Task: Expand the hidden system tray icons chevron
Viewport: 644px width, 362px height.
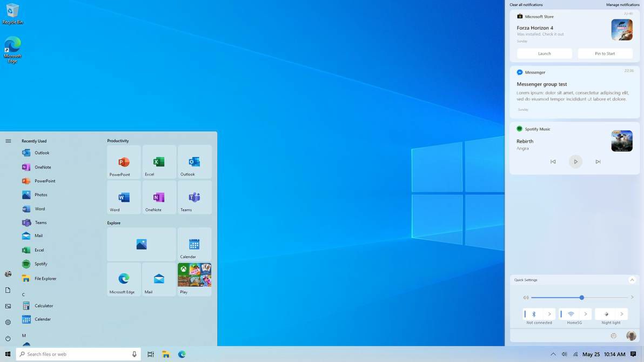Action: point(553,354)
